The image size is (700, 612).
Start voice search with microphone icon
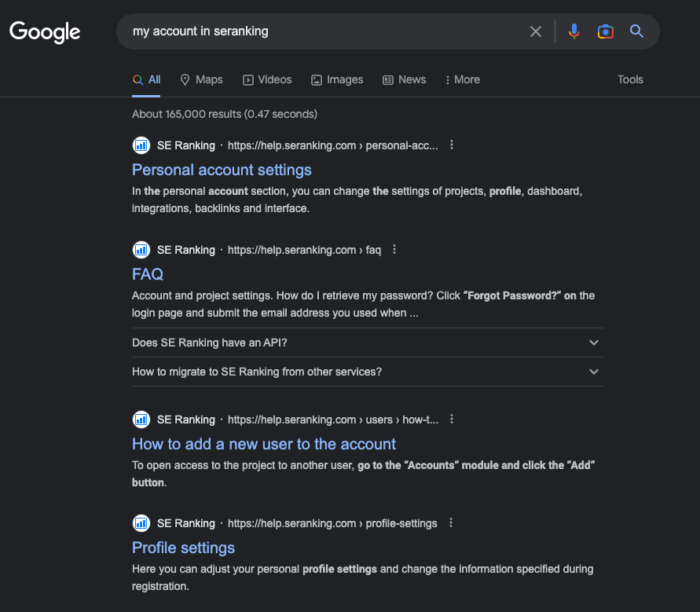(x=574, y=31)
